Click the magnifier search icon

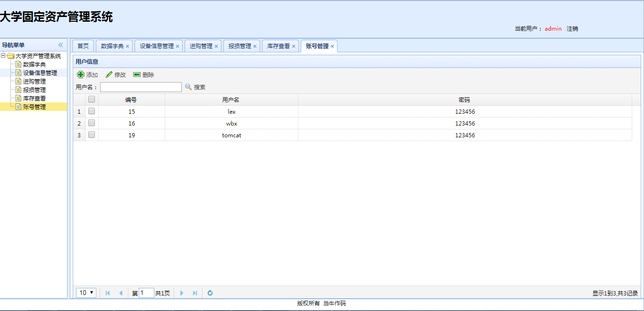188,87
